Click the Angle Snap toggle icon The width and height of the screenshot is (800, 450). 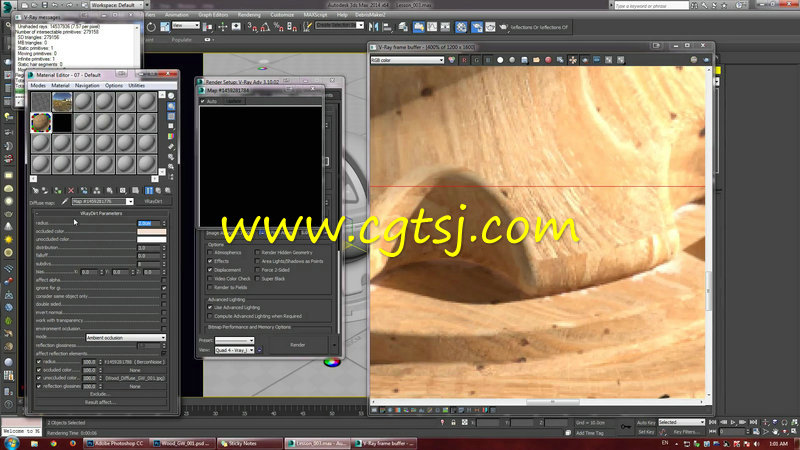click(x=265, y=27)
